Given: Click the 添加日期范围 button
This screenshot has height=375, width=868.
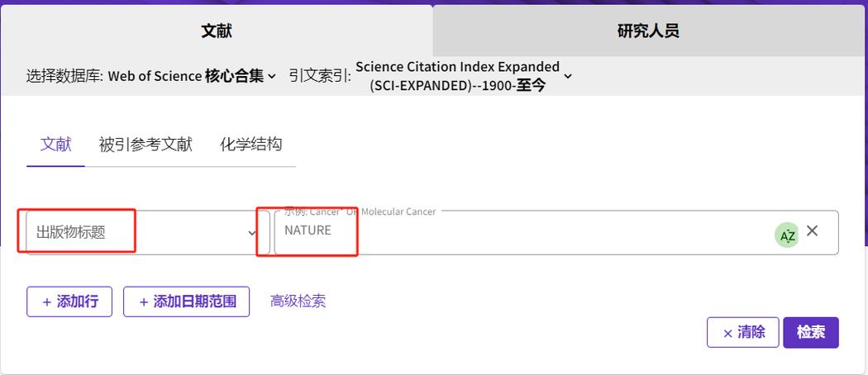Looking at the screenshot, I should 187,301.
